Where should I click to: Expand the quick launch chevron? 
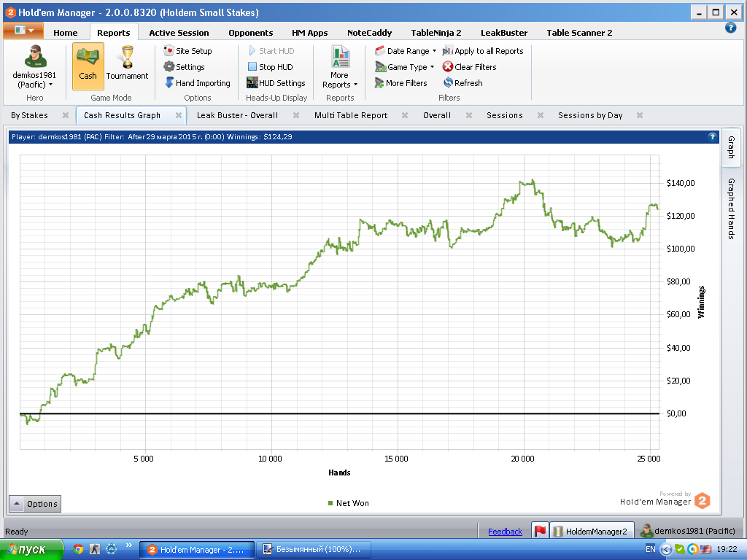coord(128,545)
